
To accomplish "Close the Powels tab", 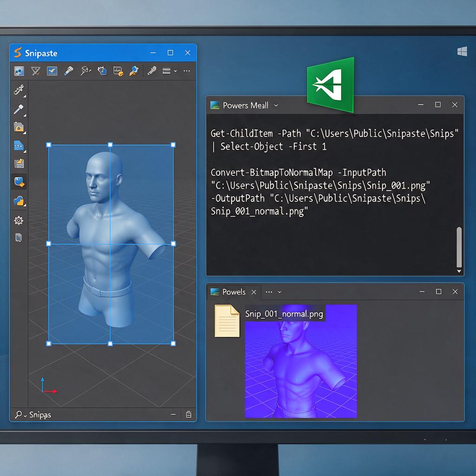I will pyautogui.click(x=254, y=292).
